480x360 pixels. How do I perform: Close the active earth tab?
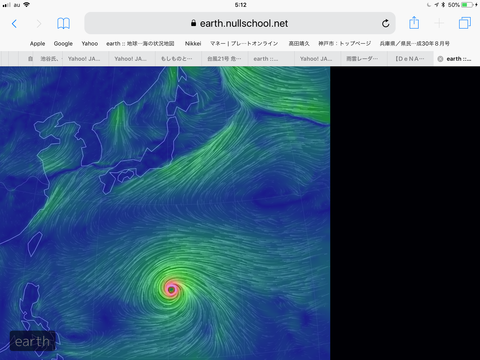click(x=440, y=59)
